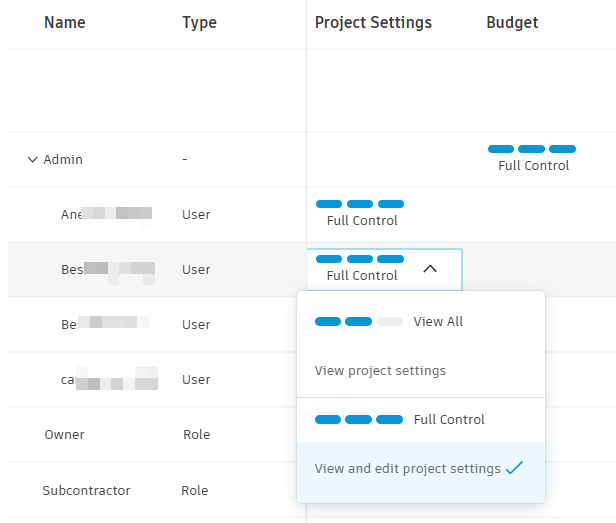Select the Admin group row name

pyautogui.click(x=63, y=159)
